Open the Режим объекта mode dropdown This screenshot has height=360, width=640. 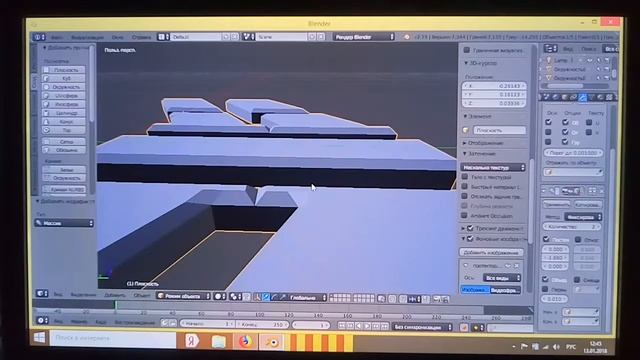coord(184,296)
